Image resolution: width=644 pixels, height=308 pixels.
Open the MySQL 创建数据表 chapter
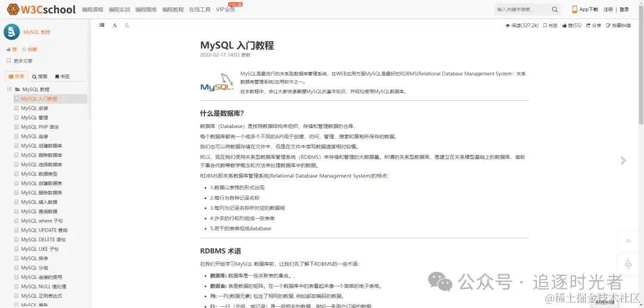[x=42, y=183]
